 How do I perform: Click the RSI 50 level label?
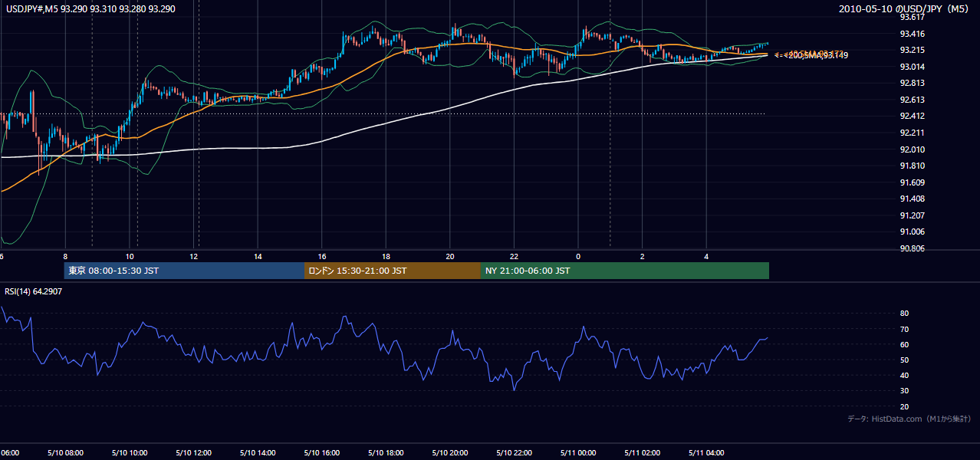904,360
